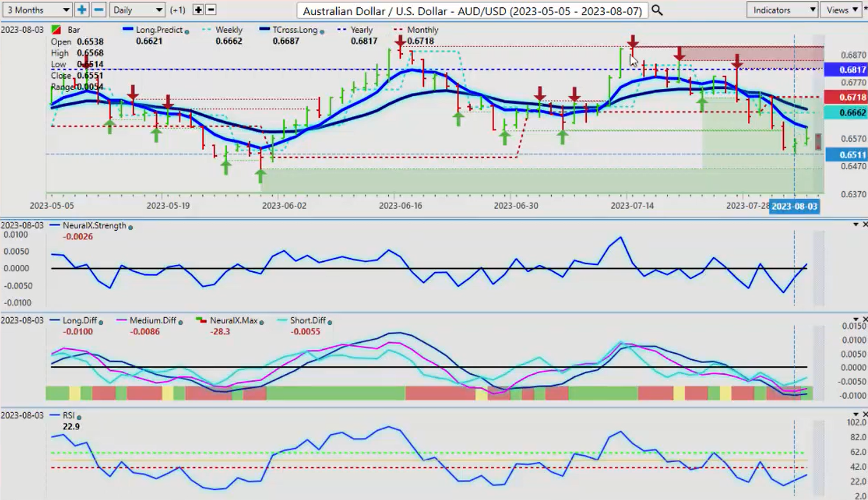The height and width of the screenshot is (500, 868).
Task: Click the black plus forecast-days button
Action: tap(198, 10)
